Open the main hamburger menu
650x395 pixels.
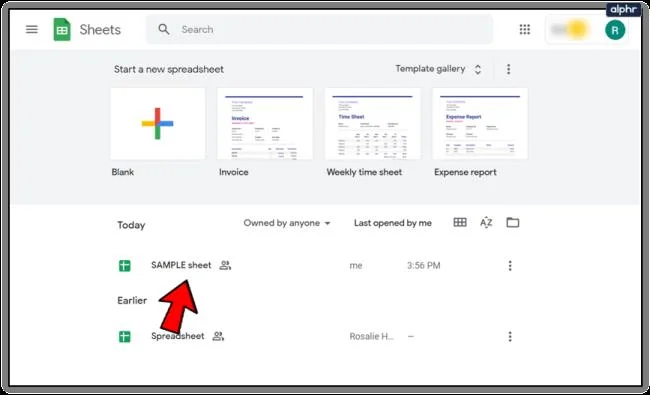pyautogui.click(x=32, y=29)
